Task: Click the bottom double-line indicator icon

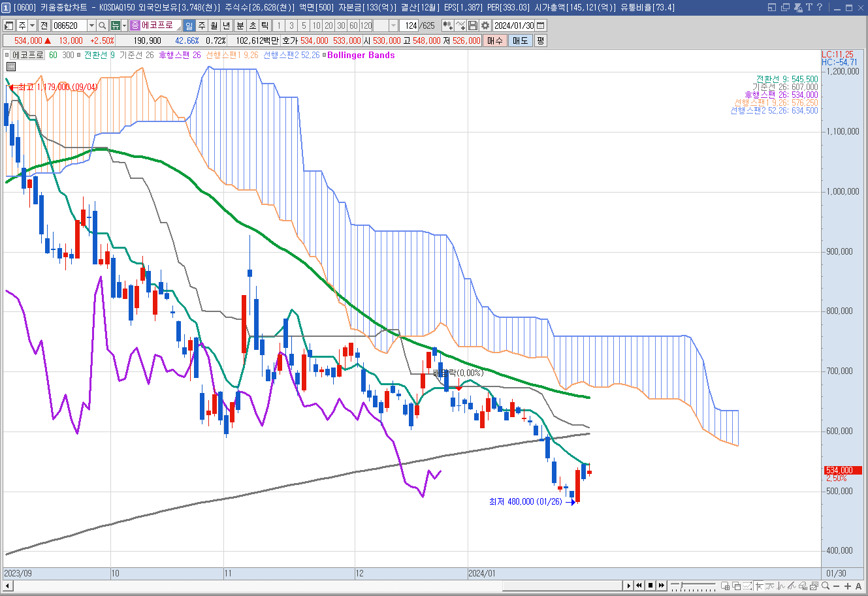Action: (792, 586)
